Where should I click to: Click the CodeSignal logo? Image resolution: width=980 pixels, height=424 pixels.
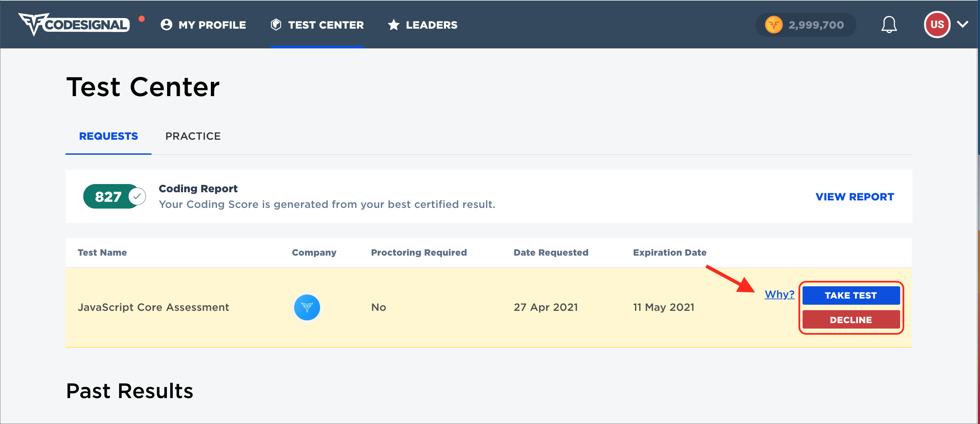pos(74,25)
